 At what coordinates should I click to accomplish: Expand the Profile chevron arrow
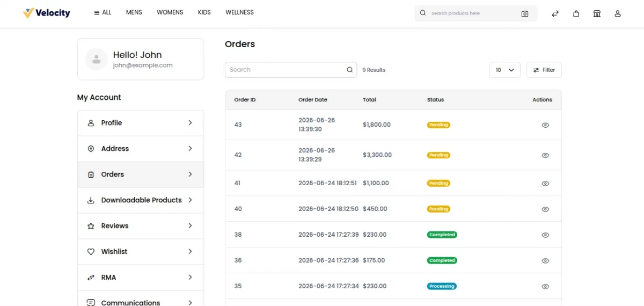pos(190,123)
